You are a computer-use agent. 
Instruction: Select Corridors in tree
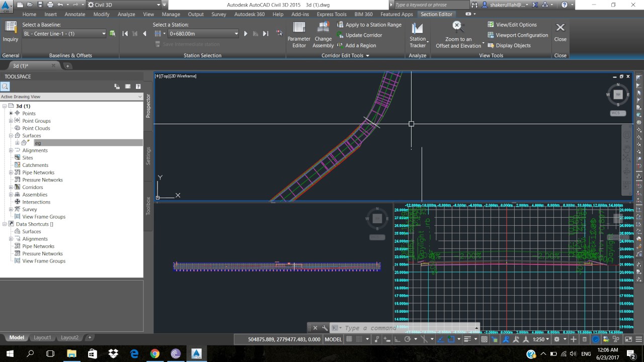[x=32, y=187]
